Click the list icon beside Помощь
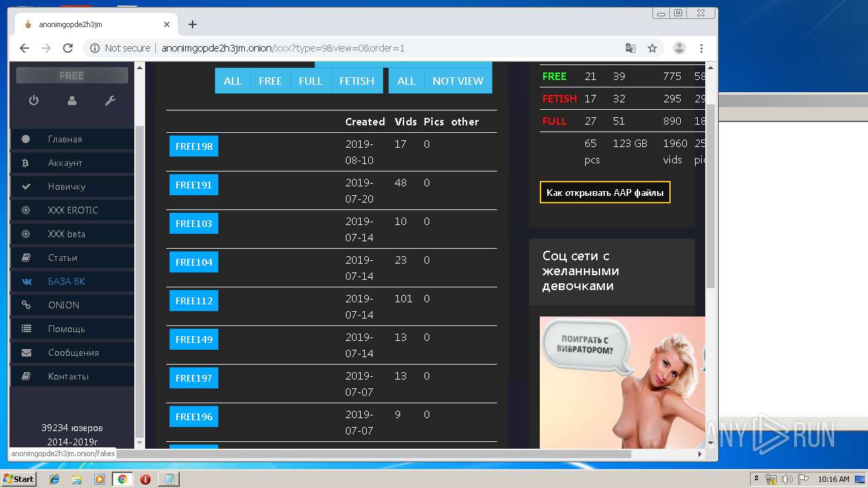The height and width of the screenshot is (488, 868). coord(26,329)
